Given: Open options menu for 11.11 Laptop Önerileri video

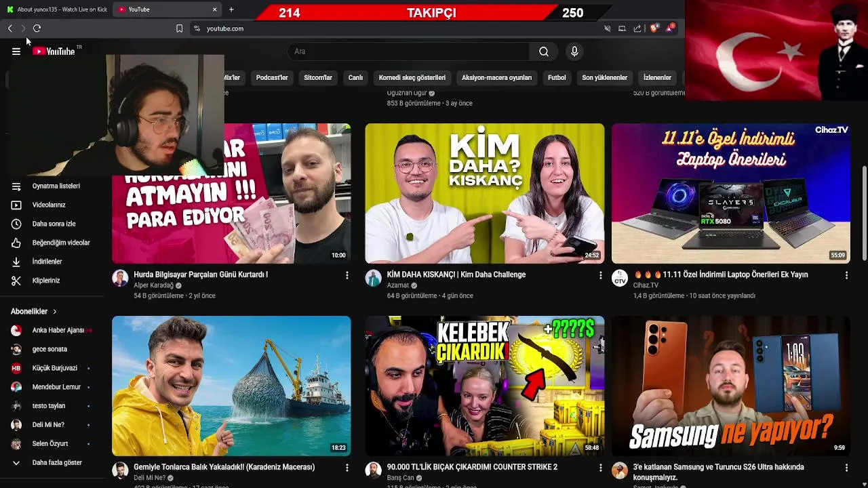Looking at the screenshot, I should (x=846, y=275).
